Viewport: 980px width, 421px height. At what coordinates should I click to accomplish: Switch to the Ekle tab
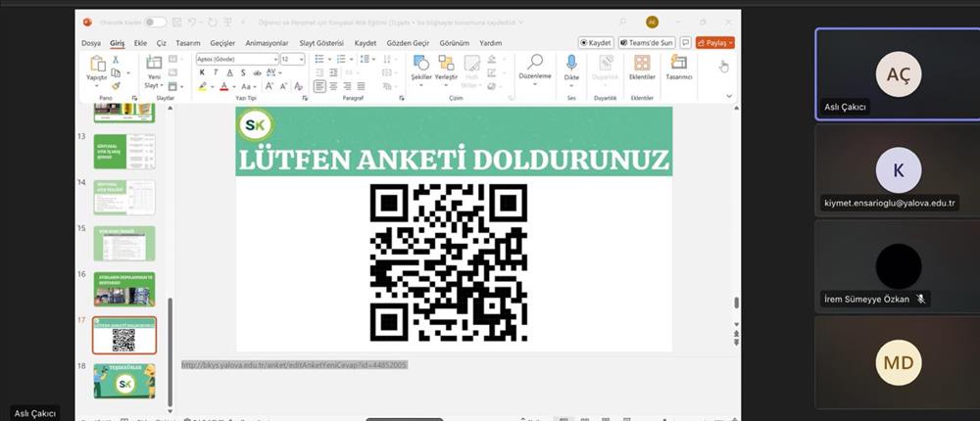[x=140, y=43]
